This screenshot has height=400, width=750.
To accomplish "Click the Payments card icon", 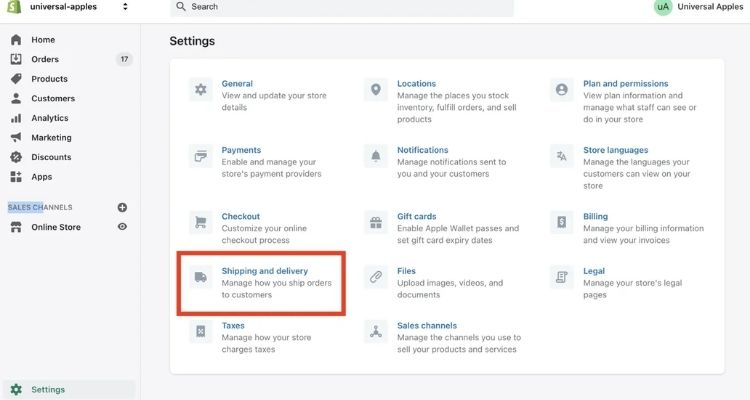I will 201,156.
